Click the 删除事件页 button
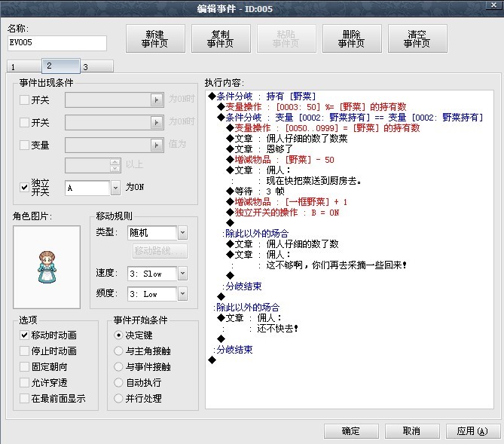Viewport: 504px width, 444px height. pos(352,38)
